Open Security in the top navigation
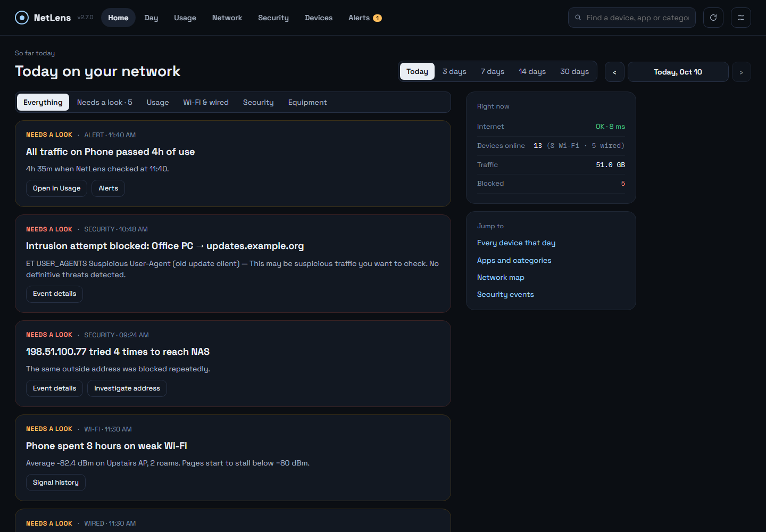The image size is (766, 532). (273, 18)
